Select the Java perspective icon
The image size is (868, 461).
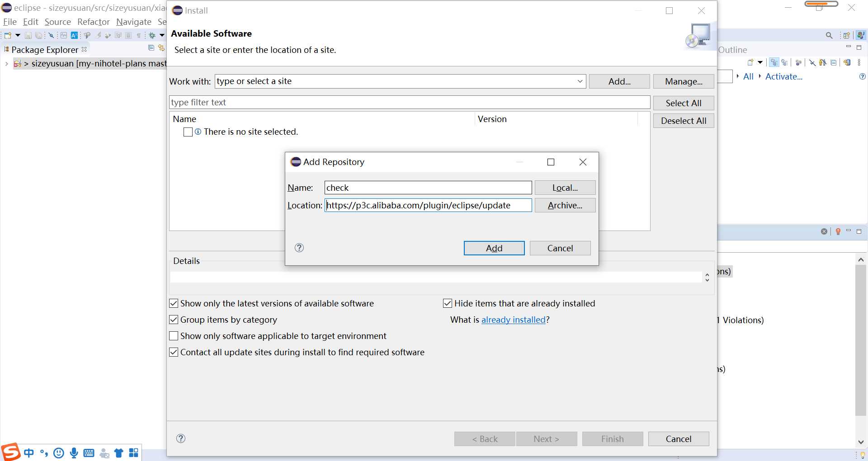(x=861, y=35)
